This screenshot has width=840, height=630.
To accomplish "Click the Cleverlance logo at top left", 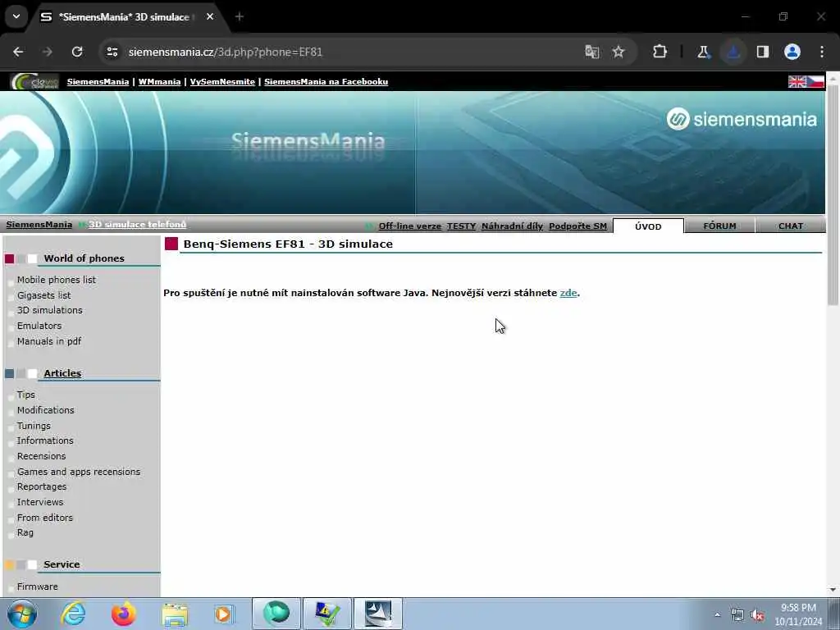I will [x=34, y=81].
